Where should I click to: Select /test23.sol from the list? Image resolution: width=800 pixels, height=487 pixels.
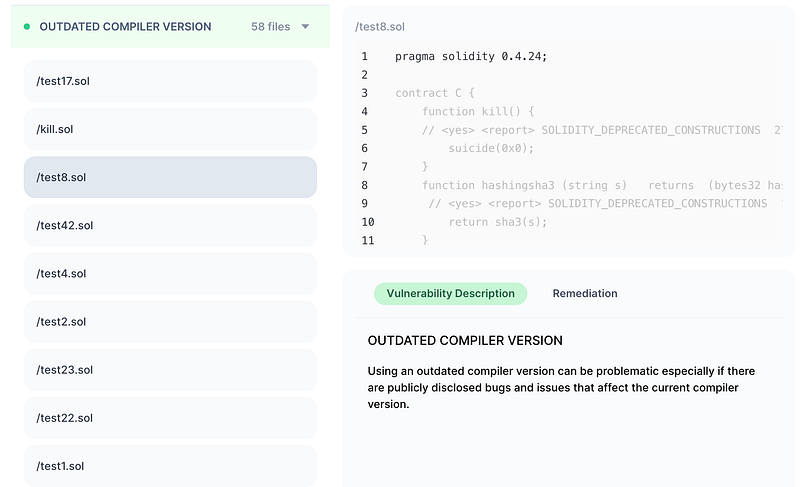[x=169, y=369]
